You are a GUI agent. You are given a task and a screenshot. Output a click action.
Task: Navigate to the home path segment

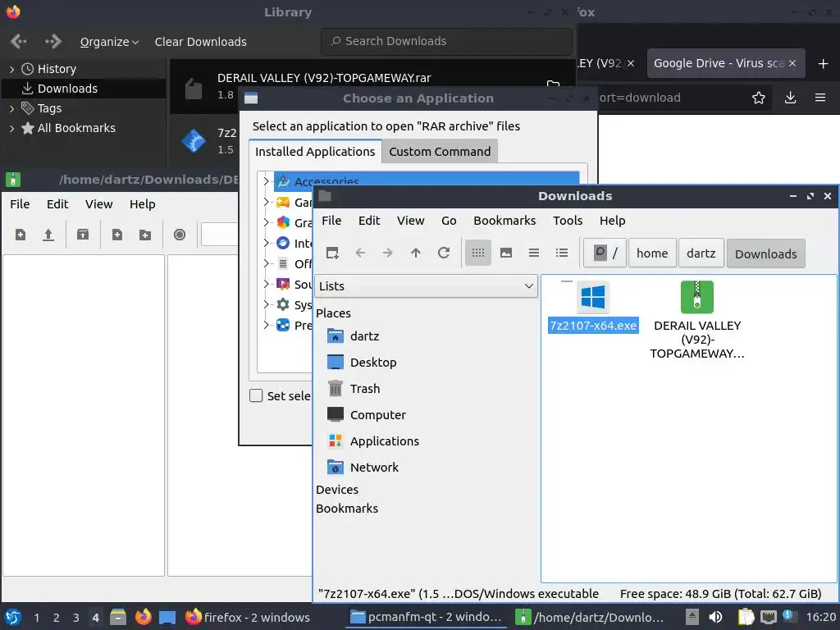click(652, 253)
